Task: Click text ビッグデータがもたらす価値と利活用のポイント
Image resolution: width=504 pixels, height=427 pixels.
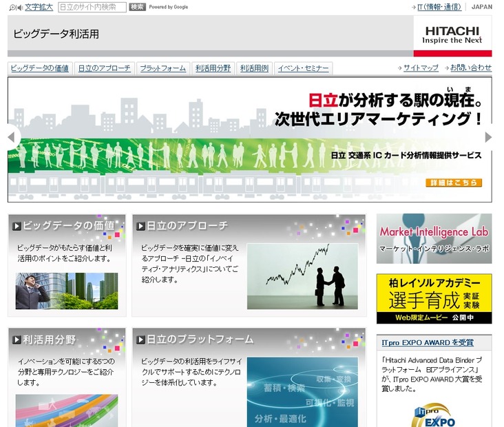Action: [x=65, y=253]
